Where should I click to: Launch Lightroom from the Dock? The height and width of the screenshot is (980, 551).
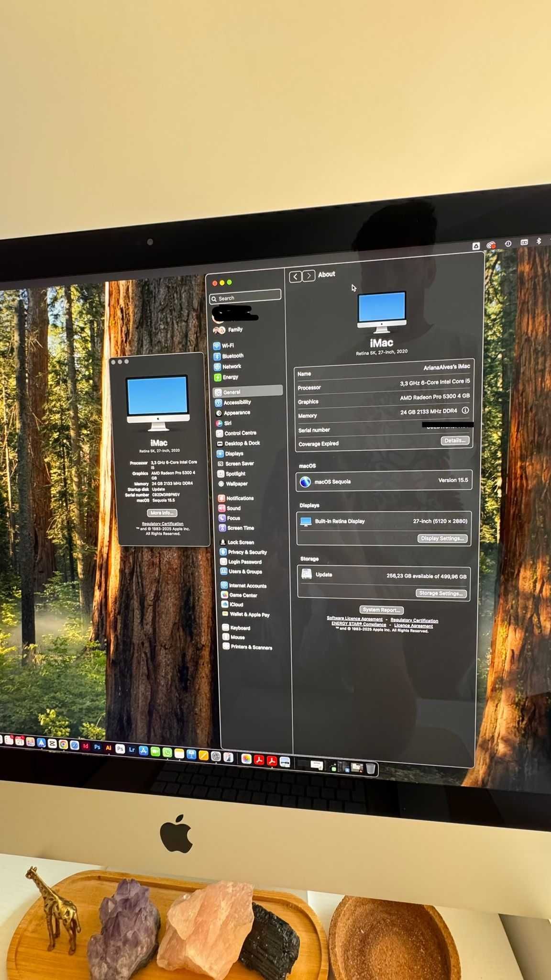(132, 750)
